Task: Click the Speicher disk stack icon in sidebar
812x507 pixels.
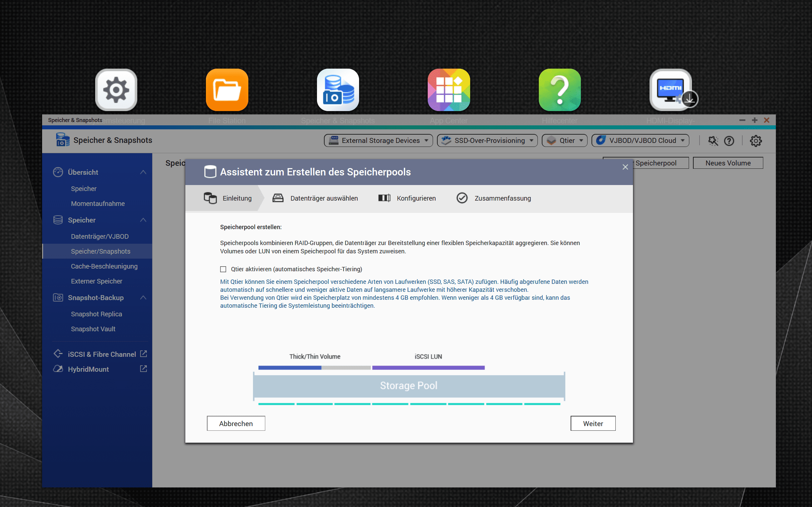Action: point(58,220)
